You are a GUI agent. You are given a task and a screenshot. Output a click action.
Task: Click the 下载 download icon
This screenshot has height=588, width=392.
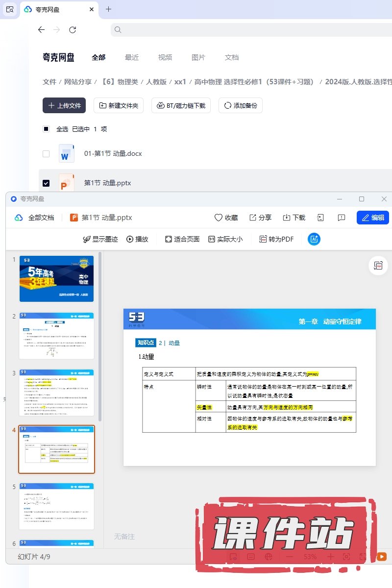(287, 218)
